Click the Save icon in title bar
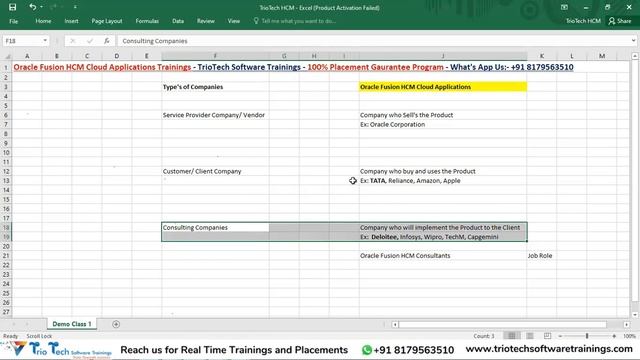Image resolution: width=640 pixels, height=360 pixels. click(12, 7)
